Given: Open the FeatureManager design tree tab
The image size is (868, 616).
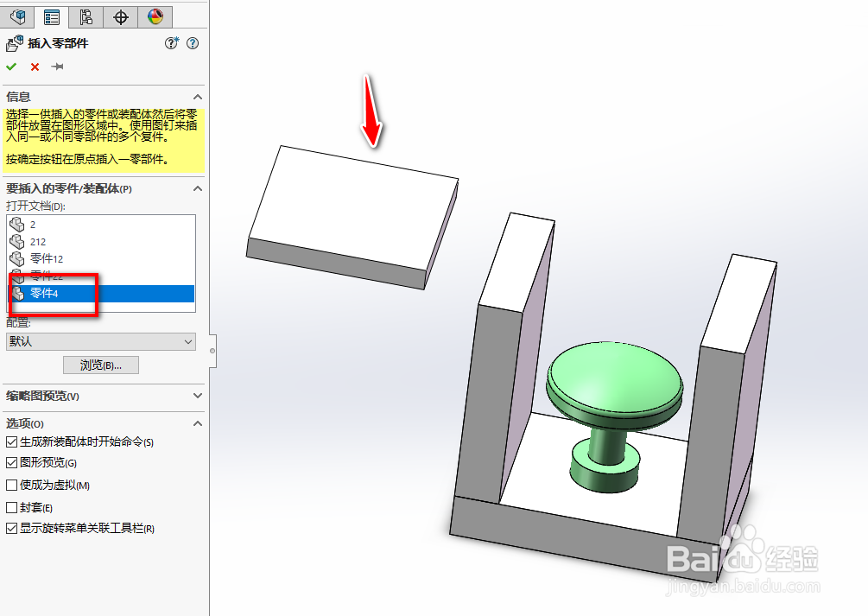Looking at the screenshot, I should (18, 16).
